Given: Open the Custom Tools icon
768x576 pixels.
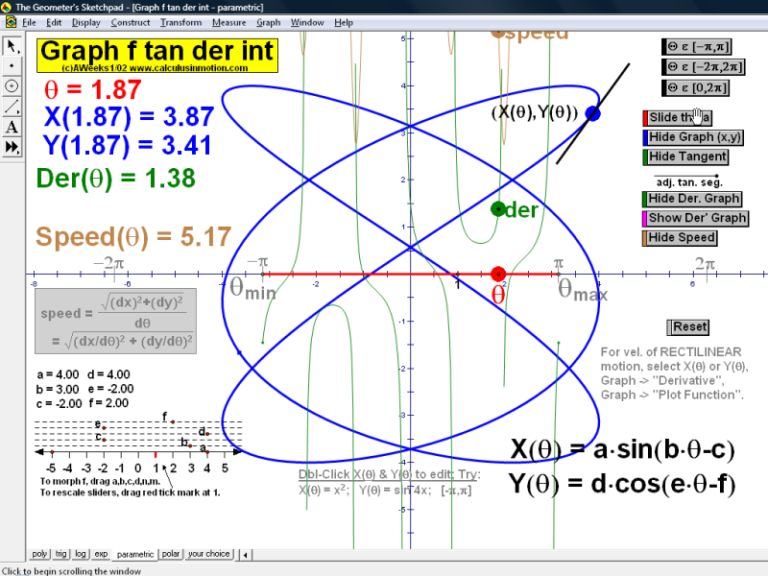Looking at the screenshot, I should point(12,147).
